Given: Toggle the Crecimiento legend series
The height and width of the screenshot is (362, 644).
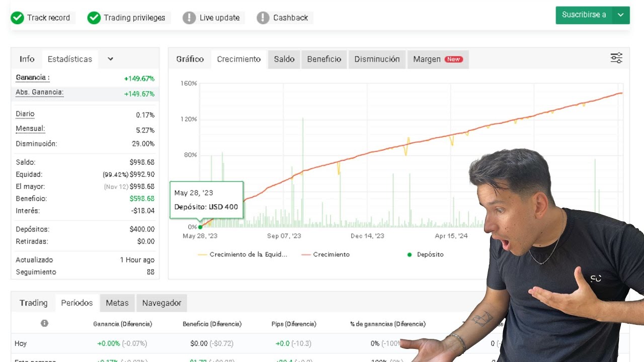Looking at the screenshot, I should 326,254.
